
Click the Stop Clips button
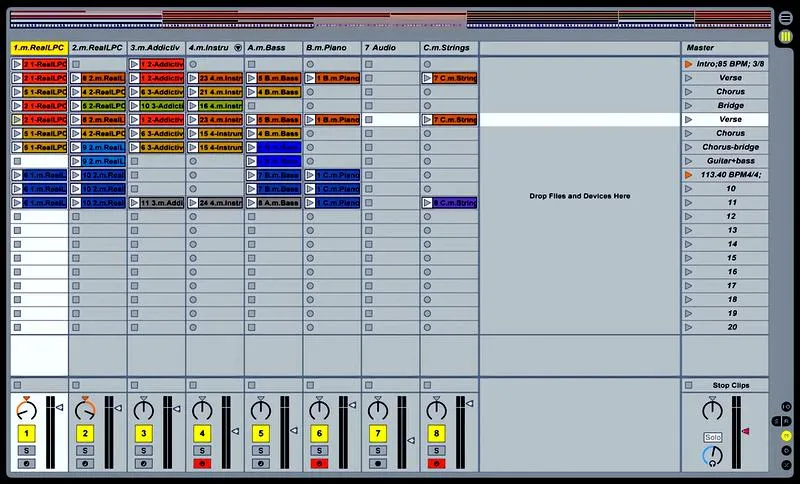pyautogui.click(x=731, y=385)
